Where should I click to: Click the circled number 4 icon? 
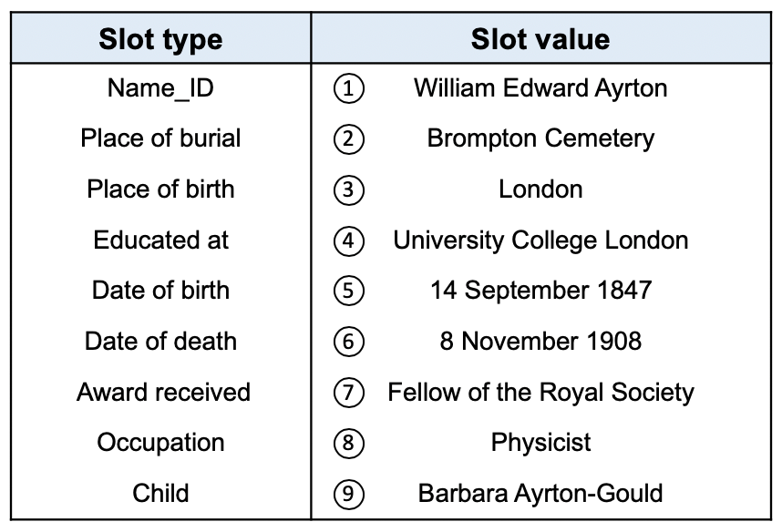point(348,240)
